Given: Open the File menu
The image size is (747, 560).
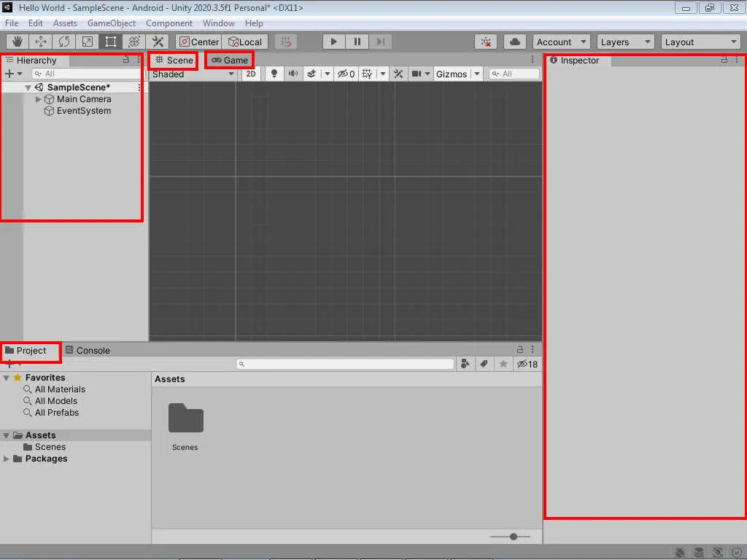Looking at the screenshot, I should coord(12,23).
